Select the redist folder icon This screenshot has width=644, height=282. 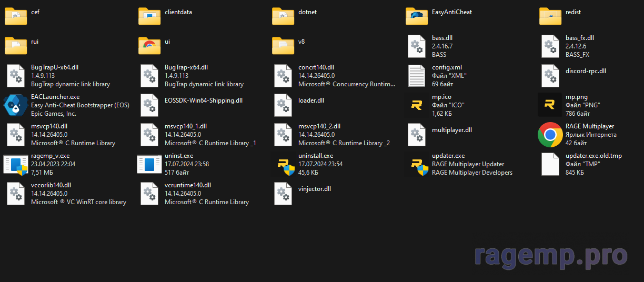click(x=550, y=16)
